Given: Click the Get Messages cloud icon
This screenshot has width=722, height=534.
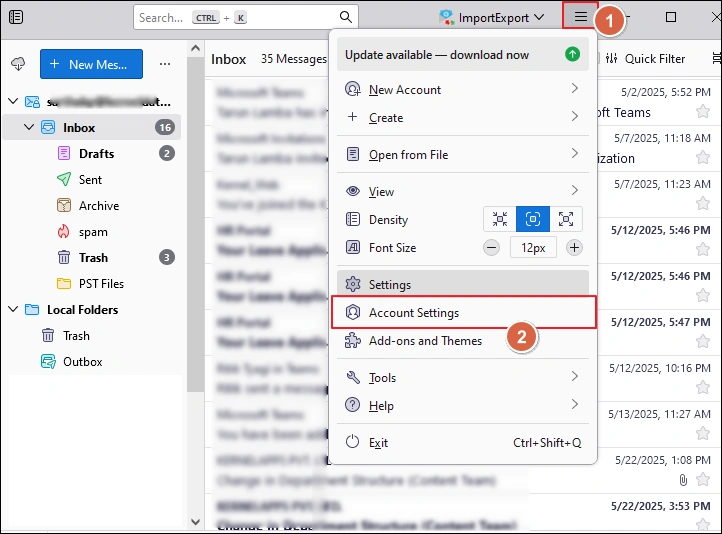Looking at the screenshot, I should click(18, 64).
